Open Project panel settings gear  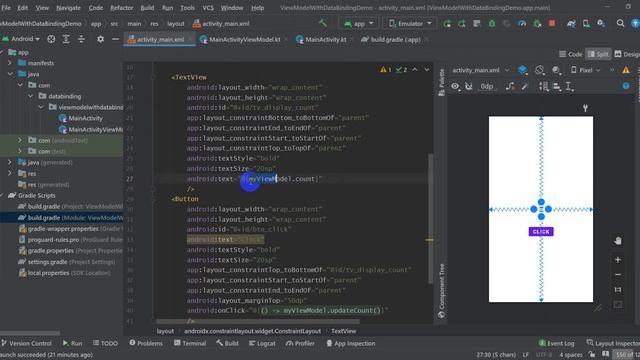100,39
